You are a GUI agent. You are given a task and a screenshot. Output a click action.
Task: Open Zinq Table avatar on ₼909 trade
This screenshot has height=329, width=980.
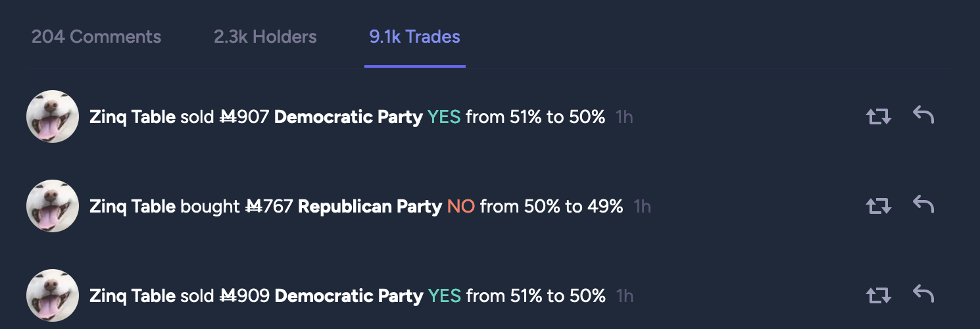tap(53, 295)
